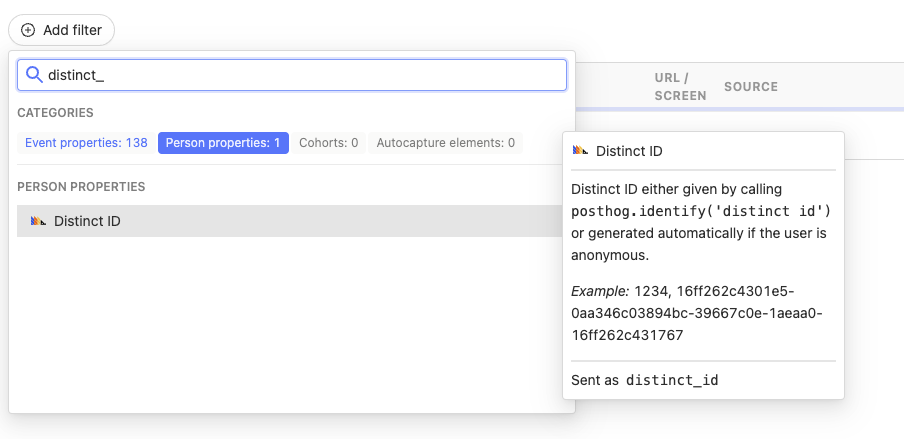Click PostHog logo icon in the tooltip header
Image resolution: width=904 pixels, height=439 pixels.
click(x=580, y=151)
